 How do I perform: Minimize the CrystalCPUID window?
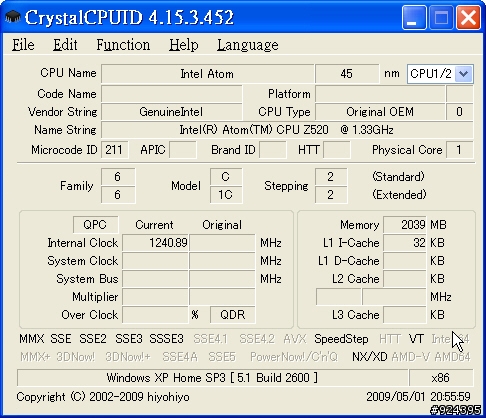coord(414,18)
